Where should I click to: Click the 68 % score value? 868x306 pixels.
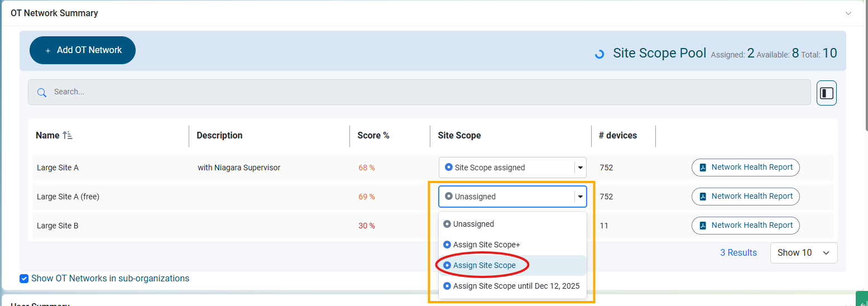tap(367, 168)
